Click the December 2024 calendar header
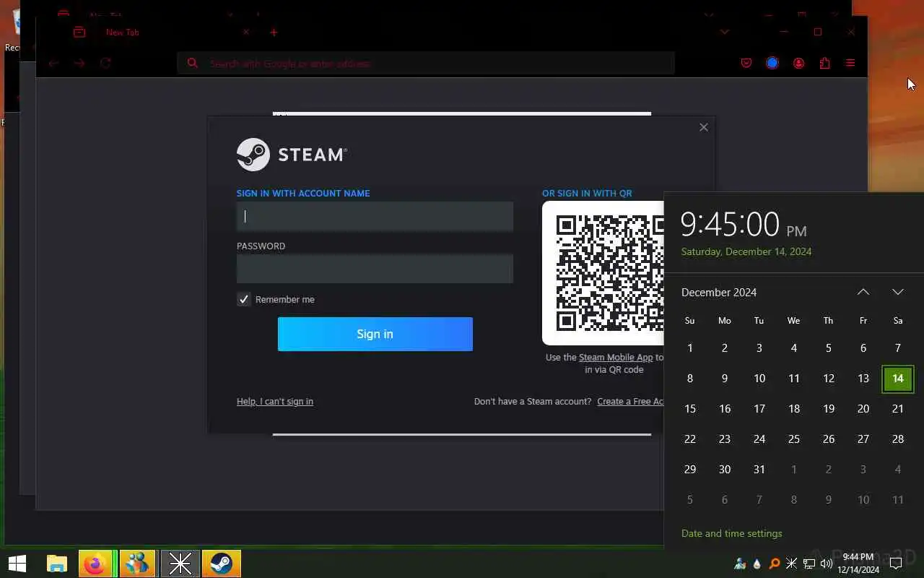Screen dimensions: 924x578 719,293
